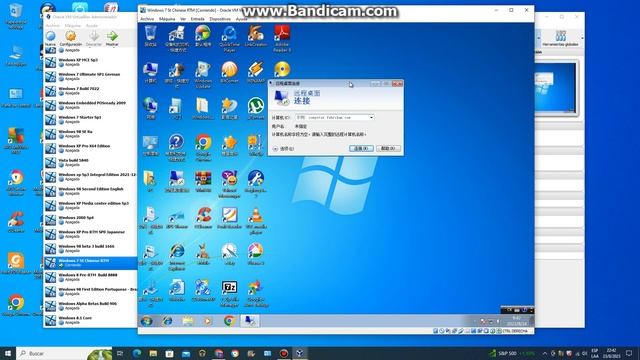Open the WinRAR shortcut

[203, 181]
